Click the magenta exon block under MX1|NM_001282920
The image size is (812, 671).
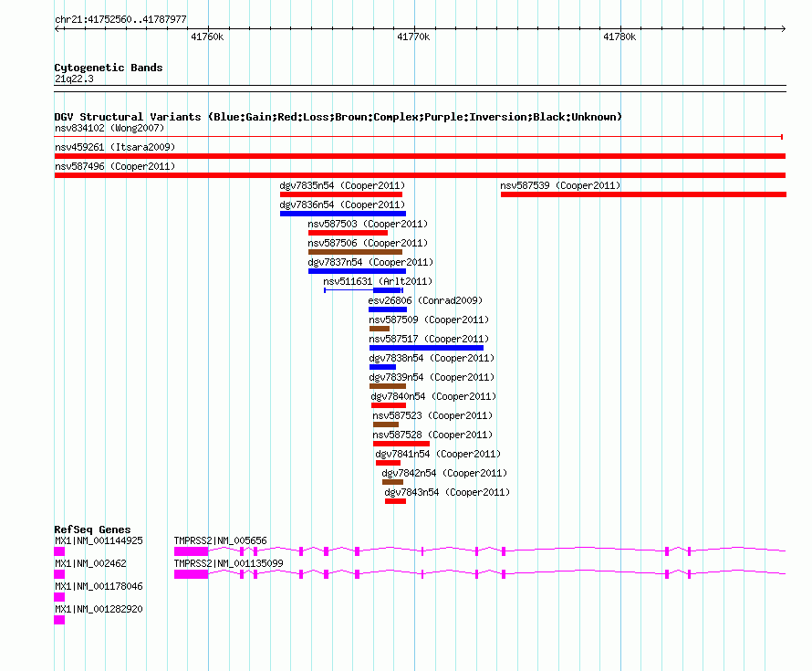coord(59,620)
